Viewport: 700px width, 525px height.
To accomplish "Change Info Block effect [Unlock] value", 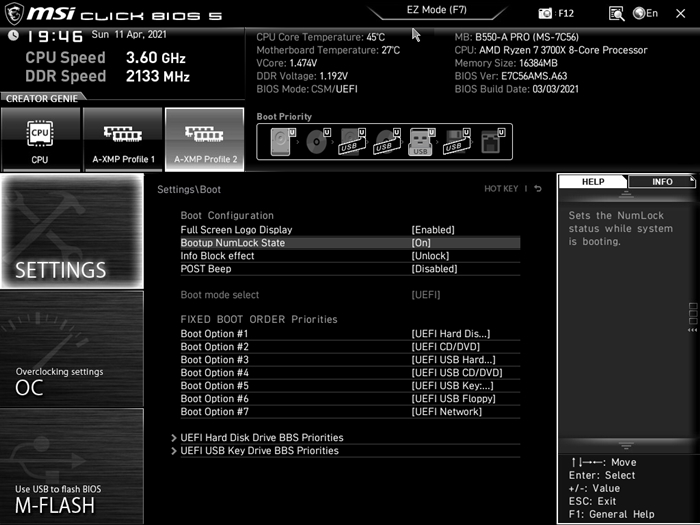I will (x=430, y=256).
